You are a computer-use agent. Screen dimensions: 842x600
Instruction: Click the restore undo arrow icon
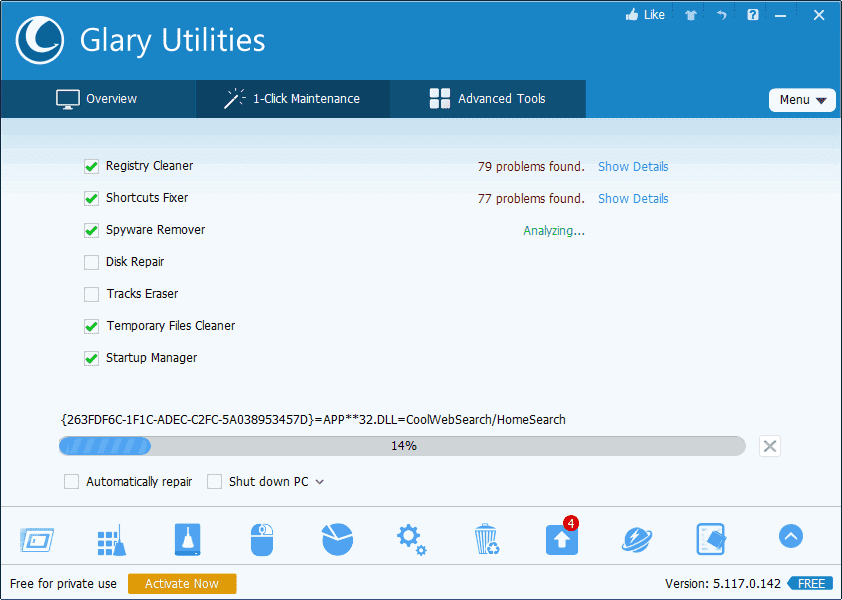[721, 15]
